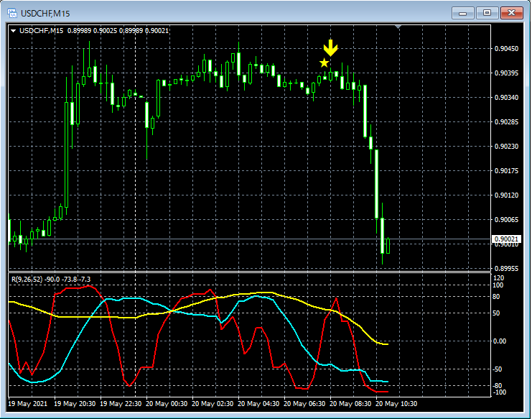
Task: Click the 0.90340 price on the scale
Action: 506,98
